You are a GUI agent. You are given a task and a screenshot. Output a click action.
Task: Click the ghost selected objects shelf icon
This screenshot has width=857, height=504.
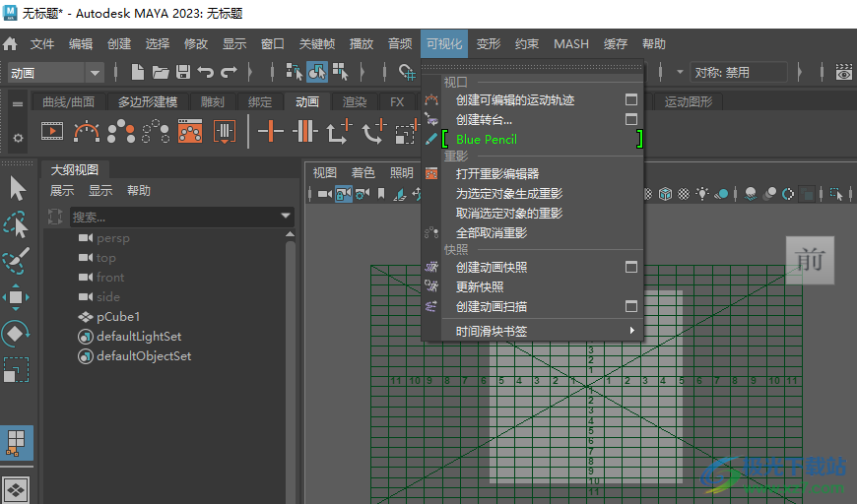point(121,132)
